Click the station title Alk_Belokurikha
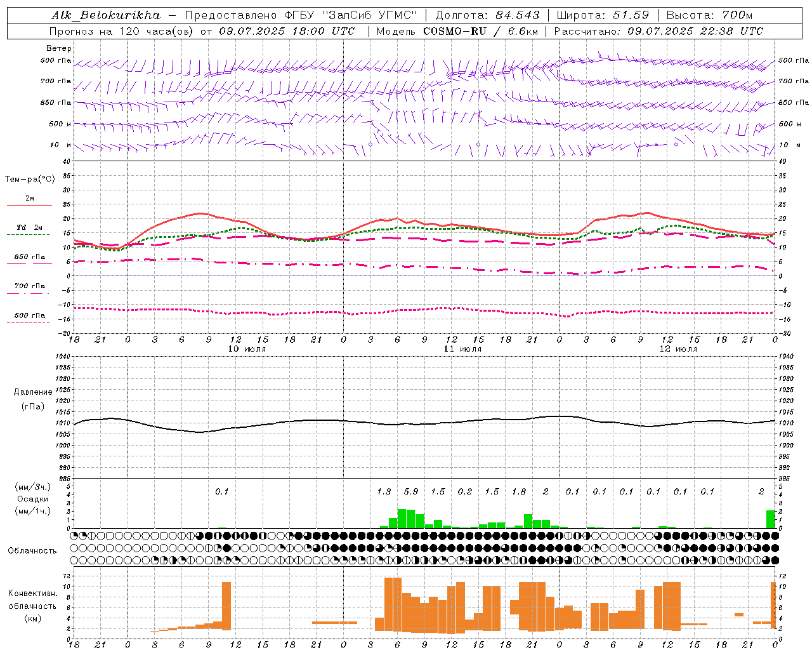 (107, 15)
